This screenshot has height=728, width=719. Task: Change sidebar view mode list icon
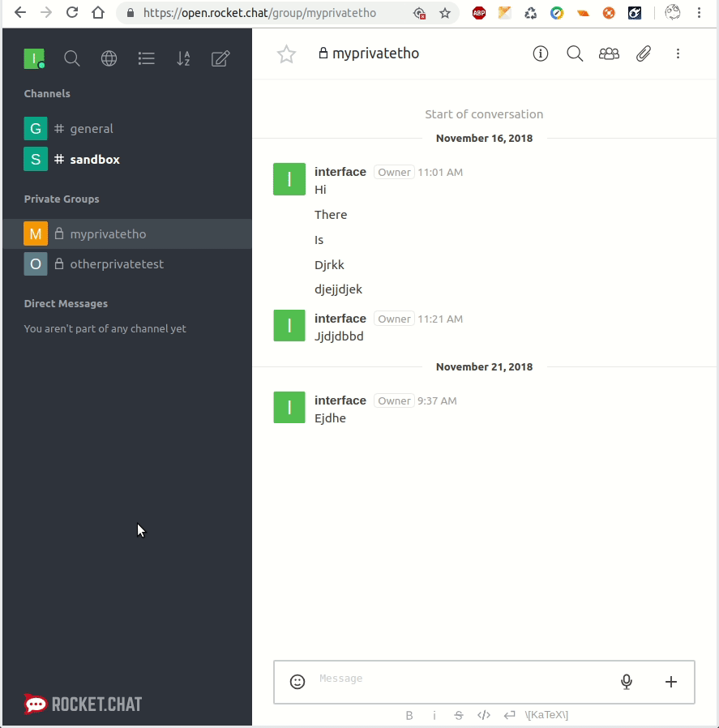[x=146, y=58]
